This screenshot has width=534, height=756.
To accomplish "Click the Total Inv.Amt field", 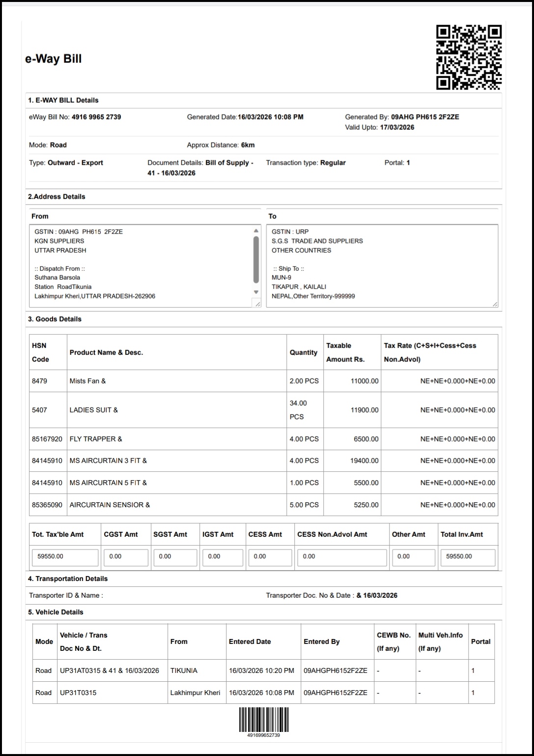I will pos(467,557).
